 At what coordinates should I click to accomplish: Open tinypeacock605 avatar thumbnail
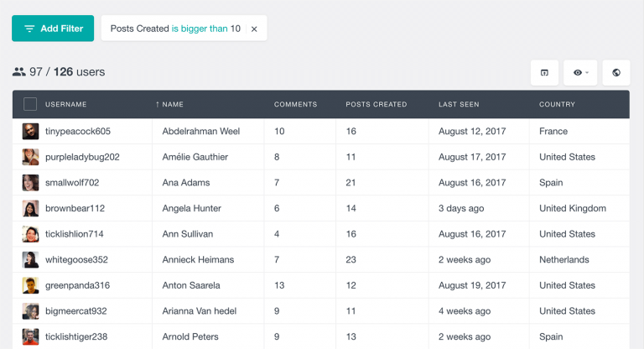(x=30, y=131)
